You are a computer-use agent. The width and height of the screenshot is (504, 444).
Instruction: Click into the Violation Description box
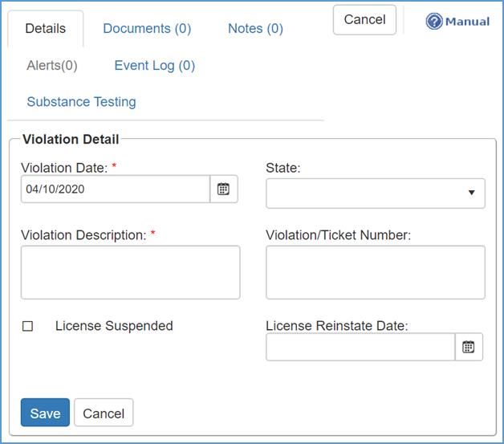130,272
